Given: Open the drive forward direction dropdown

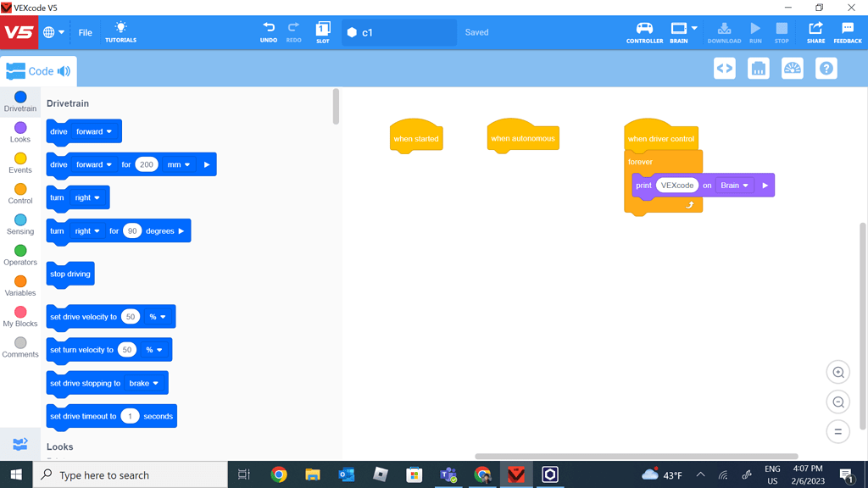Looking at the screenshot, I should 96,131.
